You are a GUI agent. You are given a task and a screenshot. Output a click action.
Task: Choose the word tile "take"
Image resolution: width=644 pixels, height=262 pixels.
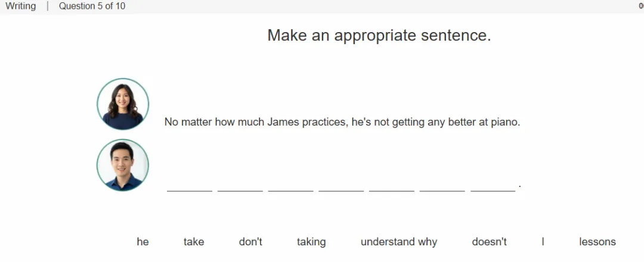tap(193, 242)
